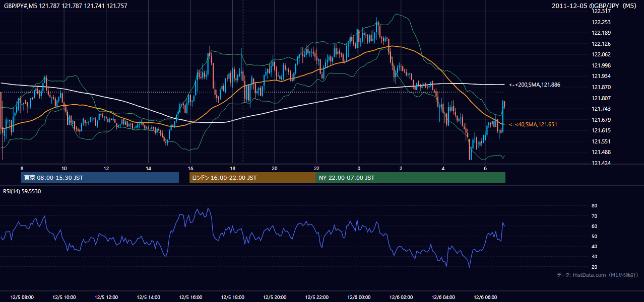Click price axis value 121.807
The width and height of the screenshot is (644, 302).
tap(601, 98)
